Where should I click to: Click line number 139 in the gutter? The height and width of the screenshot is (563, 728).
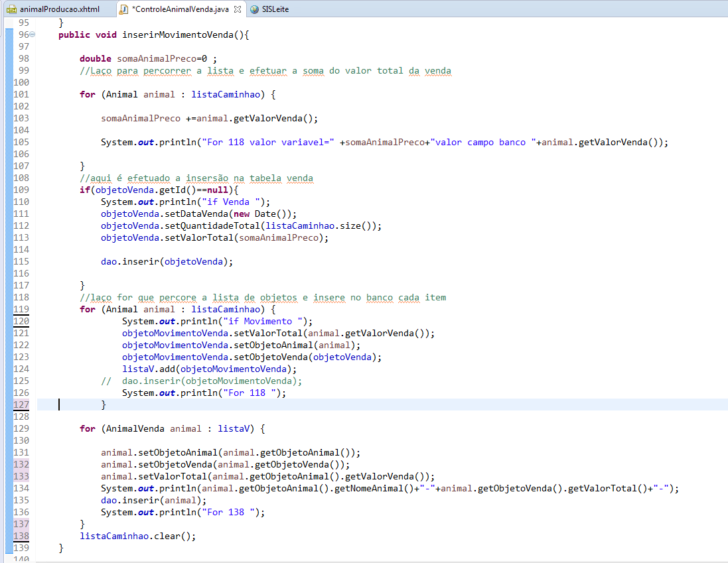21,548
